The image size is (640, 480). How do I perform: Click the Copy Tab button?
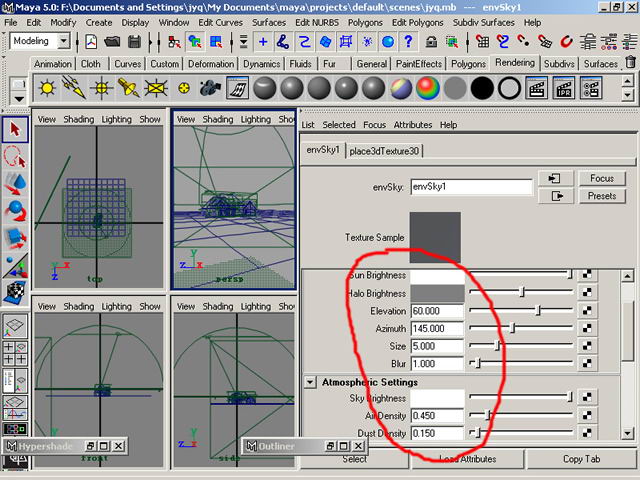(581, 459)
